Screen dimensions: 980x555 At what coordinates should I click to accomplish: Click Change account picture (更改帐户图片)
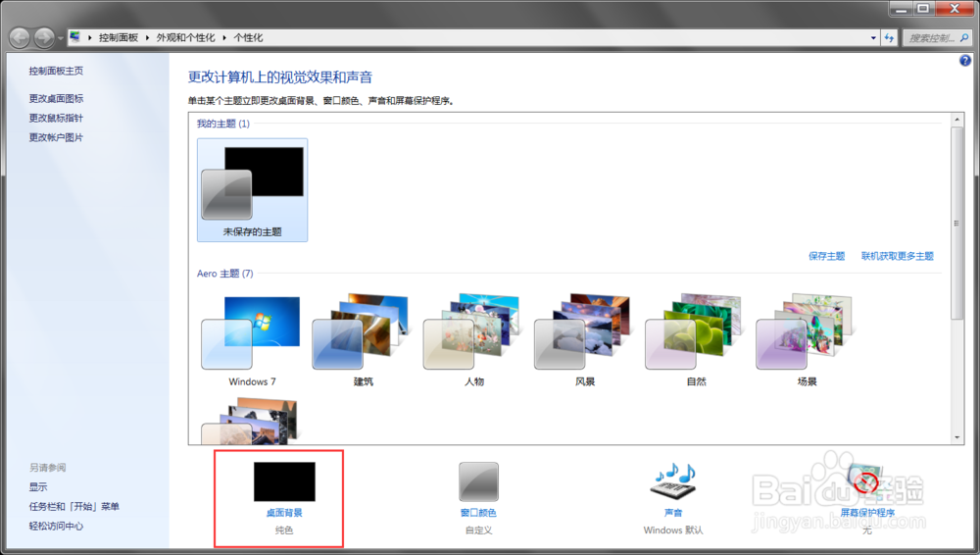pyautogui.click(x=56, y=137)
